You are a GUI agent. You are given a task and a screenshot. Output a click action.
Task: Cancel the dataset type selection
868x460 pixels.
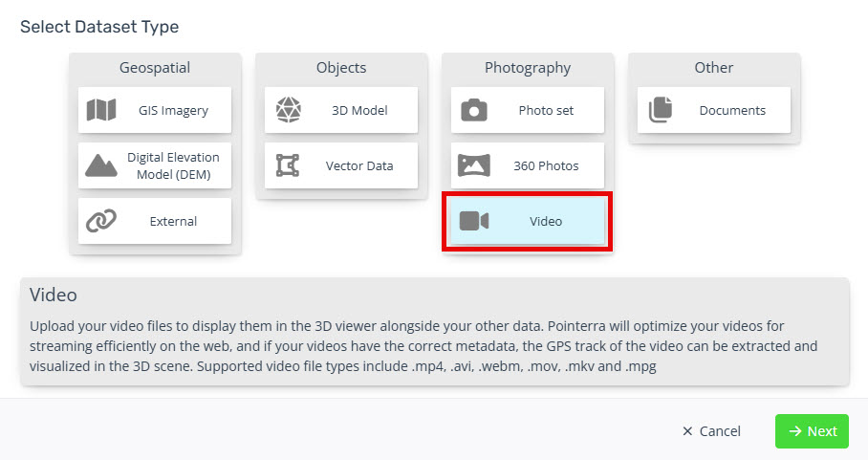712,431
